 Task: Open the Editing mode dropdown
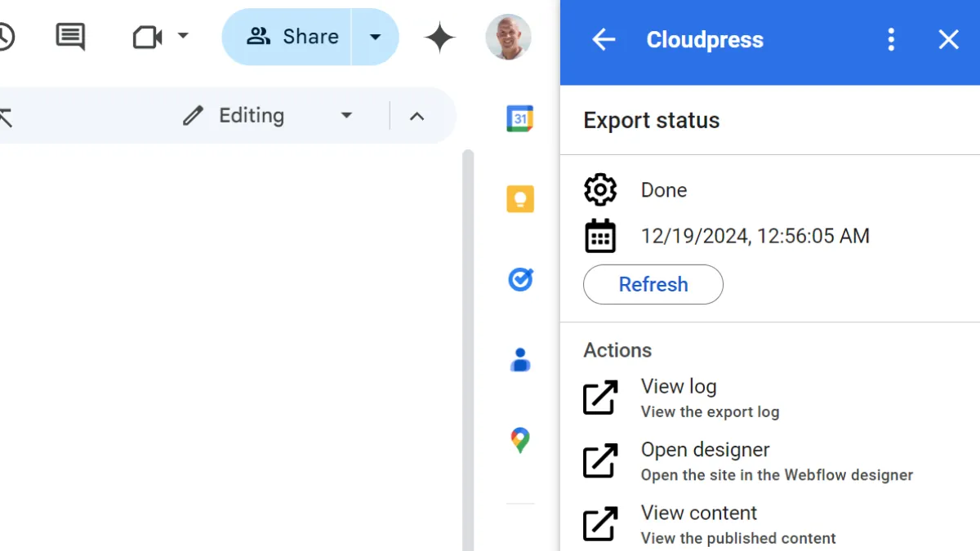point(267,116)
